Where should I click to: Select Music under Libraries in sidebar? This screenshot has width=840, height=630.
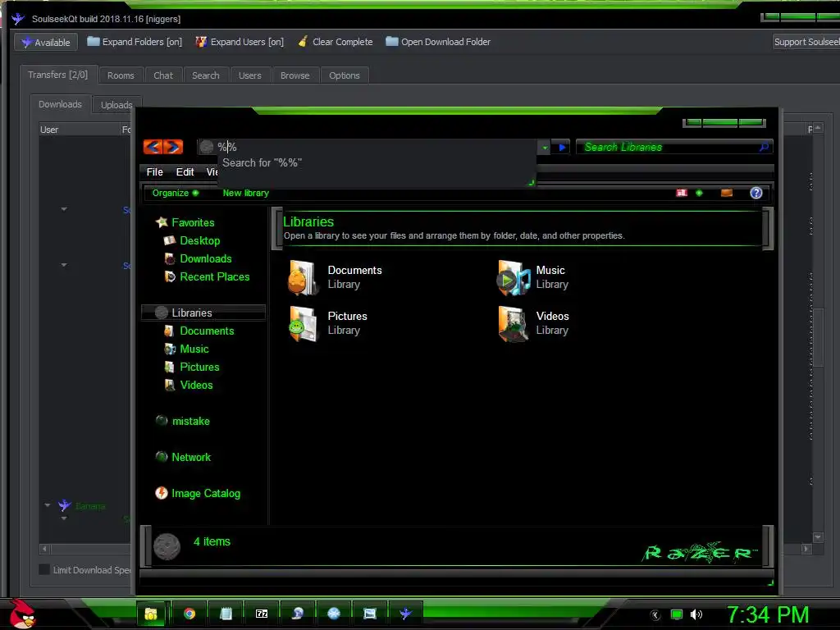pos(194,349)
